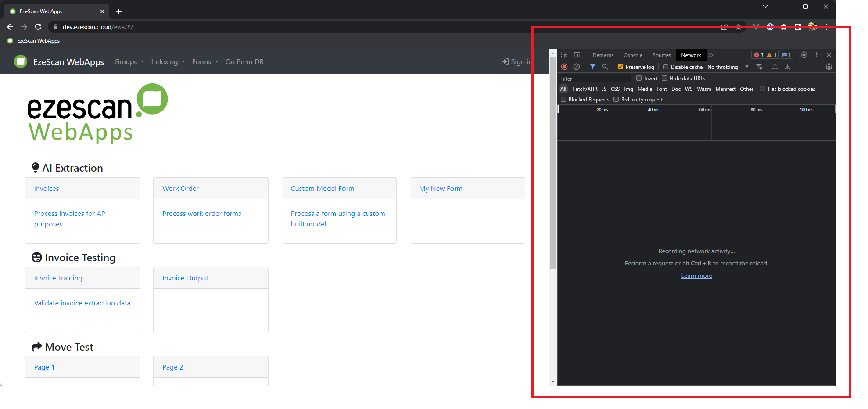Select the Fetch/XHR filter type
Viewport: 868px width, 409px height.
click(x=585, y=89)
